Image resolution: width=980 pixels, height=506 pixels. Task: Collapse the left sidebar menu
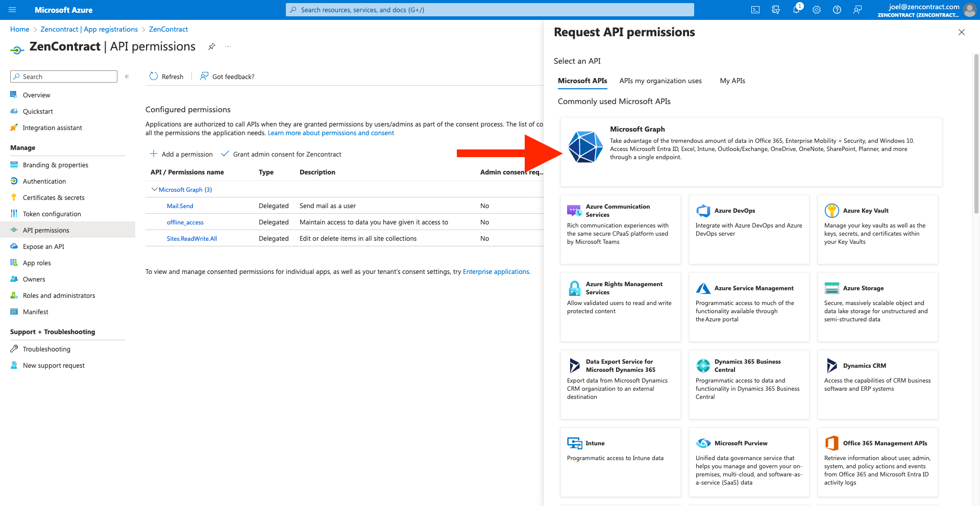tap(127, 77)
